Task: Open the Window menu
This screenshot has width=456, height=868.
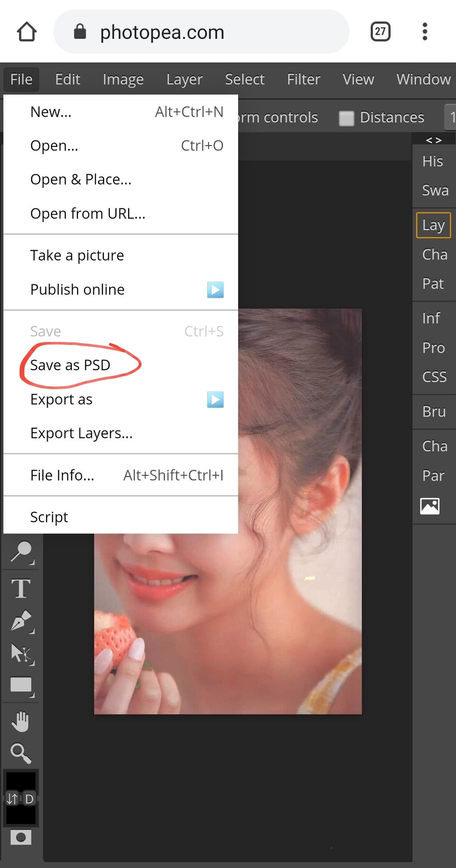Action: (x=423, y=80)
